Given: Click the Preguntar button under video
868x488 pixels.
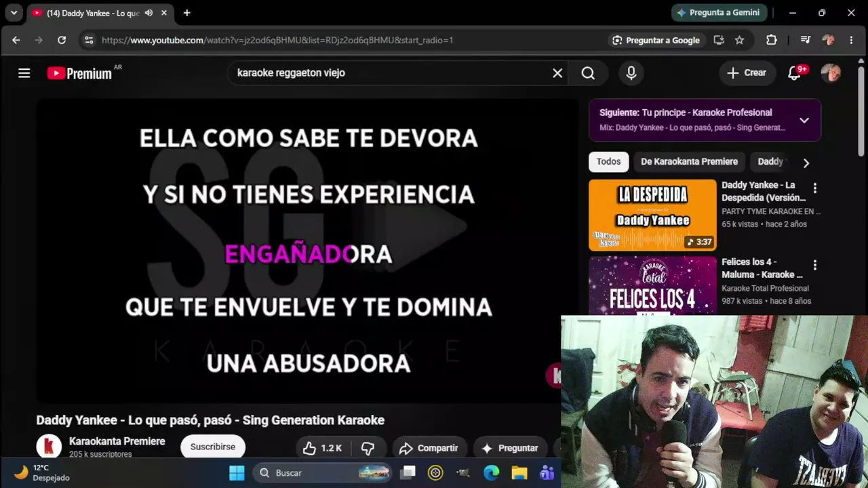Looking at the screenshot, I should (510, 448).
